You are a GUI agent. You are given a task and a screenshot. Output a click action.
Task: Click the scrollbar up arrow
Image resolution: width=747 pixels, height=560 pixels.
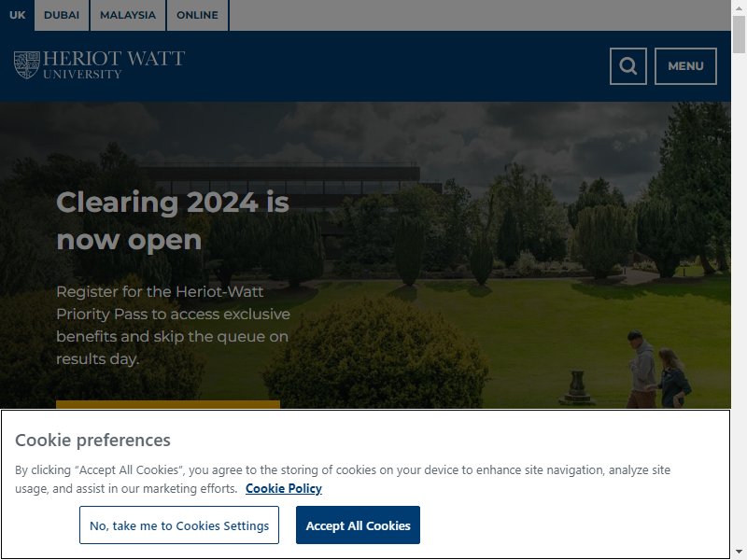[739, 7]
